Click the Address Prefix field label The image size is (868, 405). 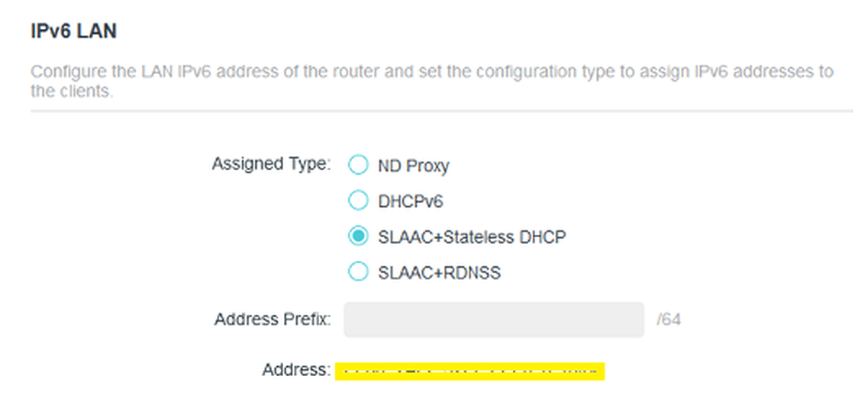[273, 320]
